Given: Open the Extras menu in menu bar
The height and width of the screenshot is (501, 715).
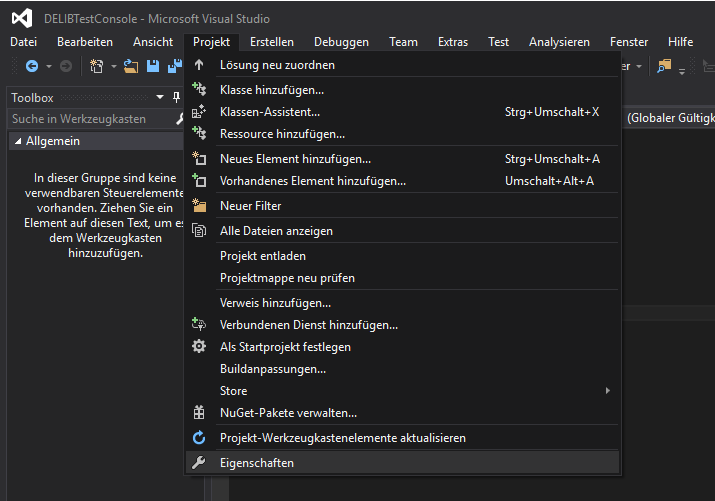Looking at the screenshot, I should (x=452, y=42).
